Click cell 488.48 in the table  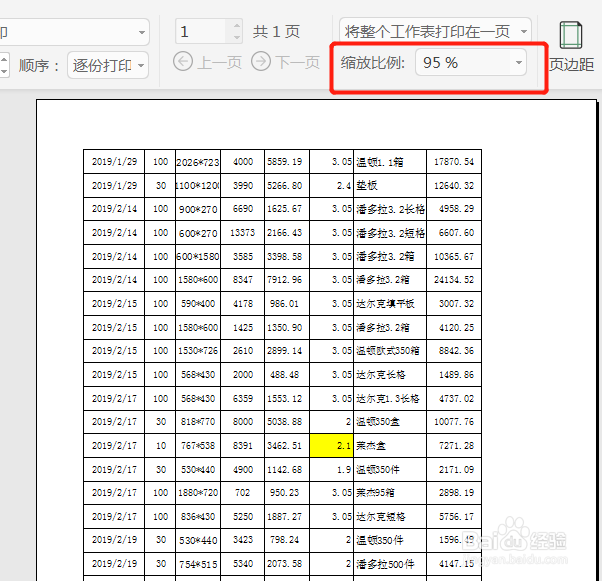click(x=286, y=374)
